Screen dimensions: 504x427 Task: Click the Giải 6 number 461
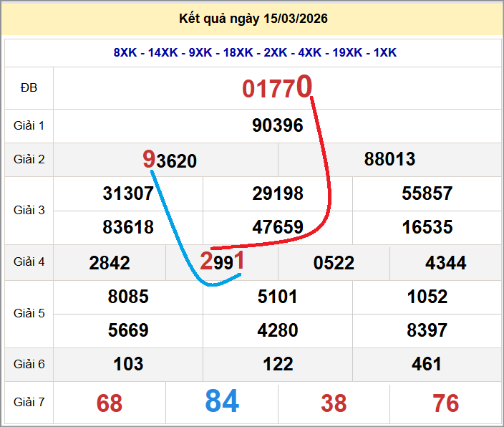point(427,365)
